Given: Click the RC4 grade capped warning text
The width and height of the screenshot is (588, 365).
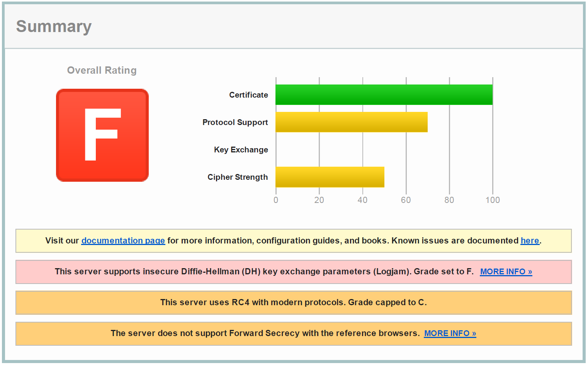Looking at the screenshot, I should click(294, 302).
